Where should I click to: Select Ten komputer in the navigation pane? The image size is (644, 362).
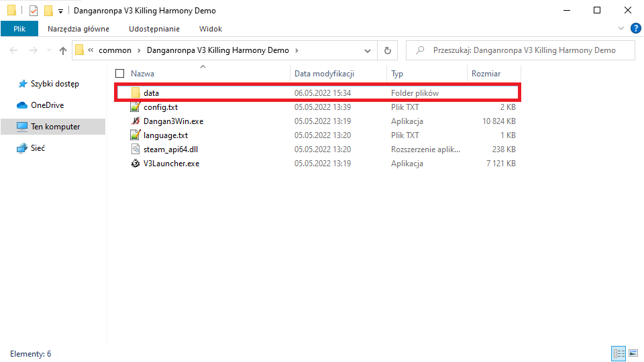(55, 127)
